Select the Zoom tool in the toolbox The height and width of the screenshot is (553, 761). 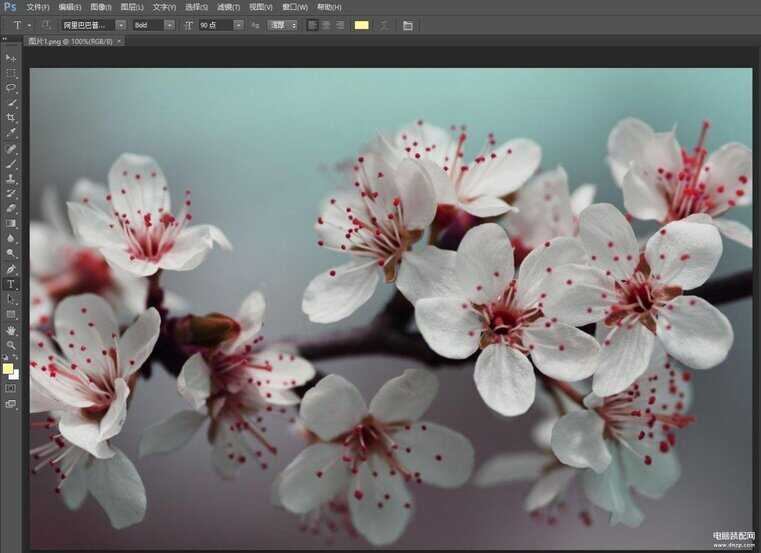11,345
